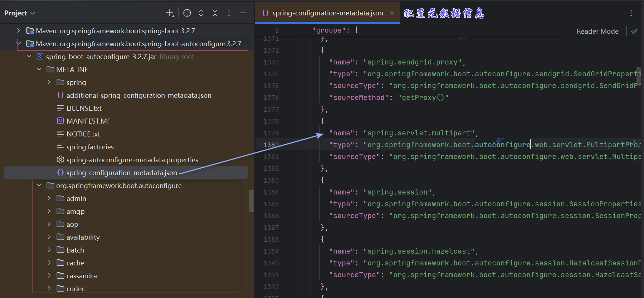
Task: Close the spring-configuration-metadata.json tab
Action: [x=392, y=13]
